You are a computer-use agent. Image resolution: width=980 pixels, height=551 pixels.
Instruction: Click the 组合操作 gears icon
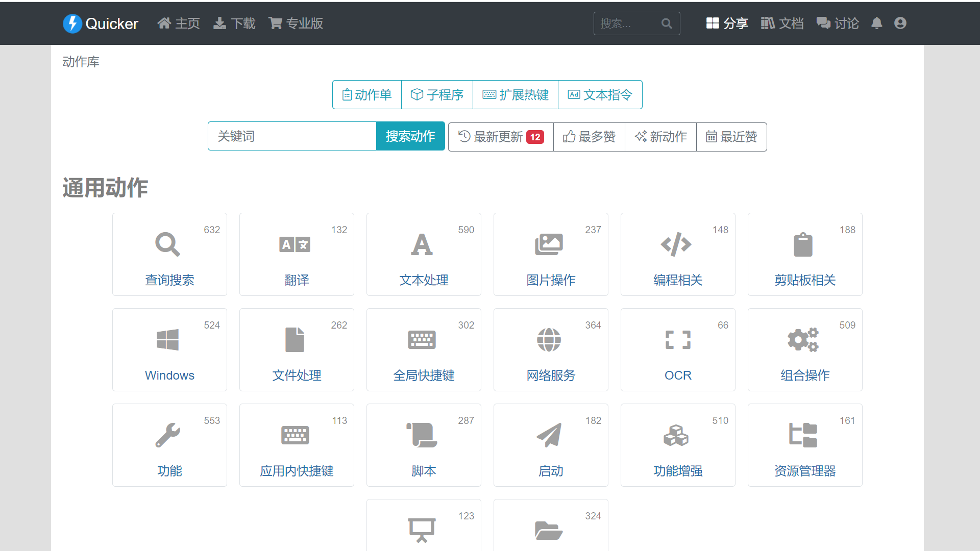click(803, 340)
